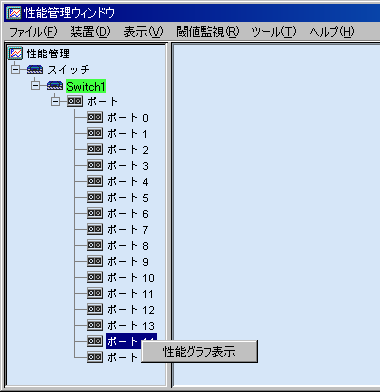Open the 表示(V) menu
The height and width of the screenshot is (392, 380).
(x=143, y=32)
